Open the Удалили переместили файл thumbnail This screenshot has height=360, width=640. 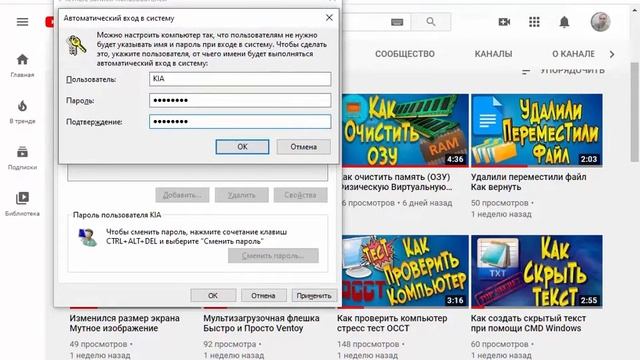click(537, 130)
